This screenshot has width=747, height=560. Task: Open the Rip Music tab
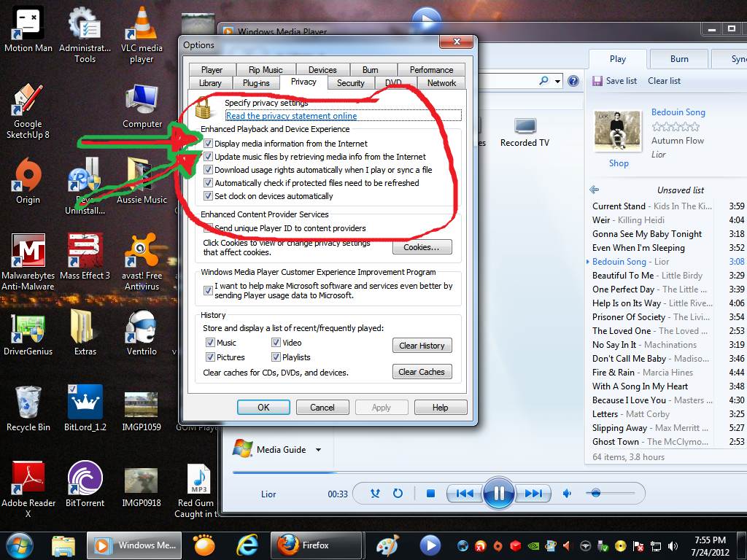click(266, 70)
